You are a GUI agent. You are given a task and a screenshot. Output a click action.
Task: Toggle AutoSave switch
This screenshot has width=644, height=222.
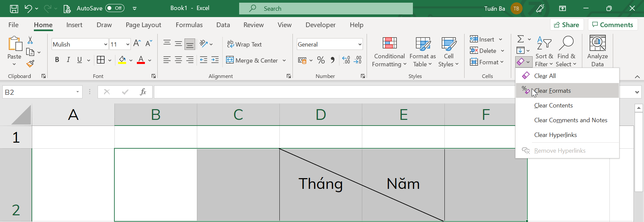115,8
